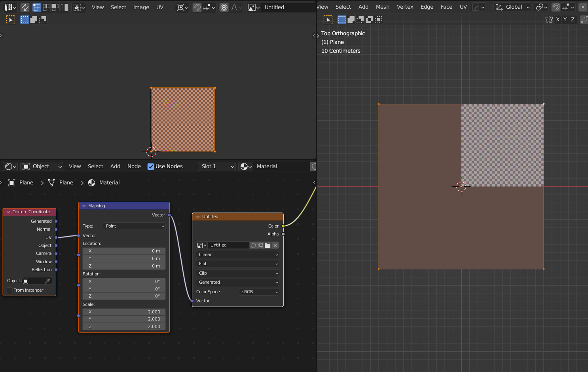Change Color Space from sRGB on the texture node
Image resolution: width=588 pixels, height=372 pixels.
coord(259,292)
